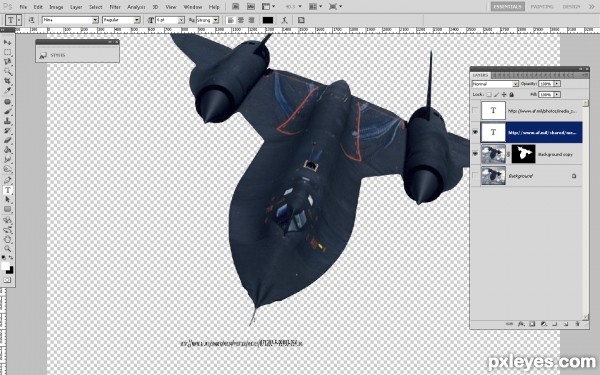Launch Bridge from the application bar
The image size is (600, 375).
(x=236, y=7)
